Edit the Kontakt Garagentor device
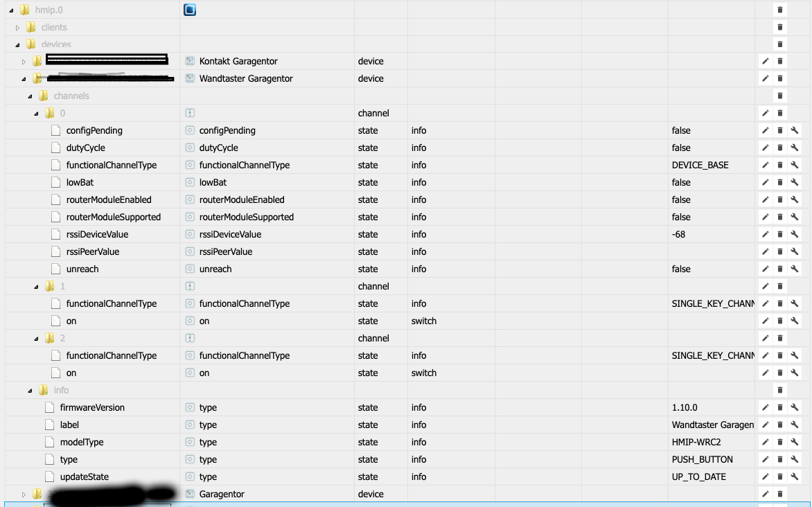Viewport: 812px width, 507px height. pos(765,61)
